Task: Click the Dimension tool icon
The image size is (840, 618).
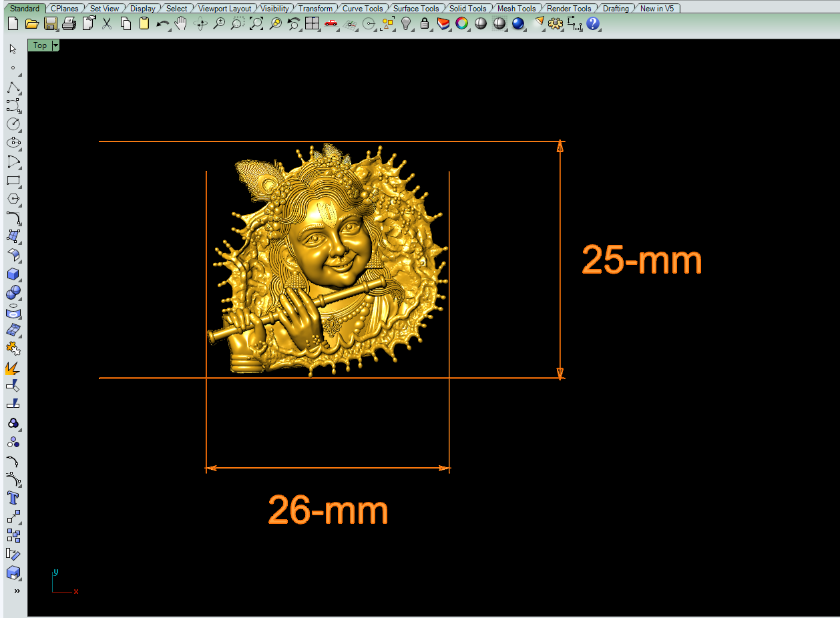Action: [575, 23]
